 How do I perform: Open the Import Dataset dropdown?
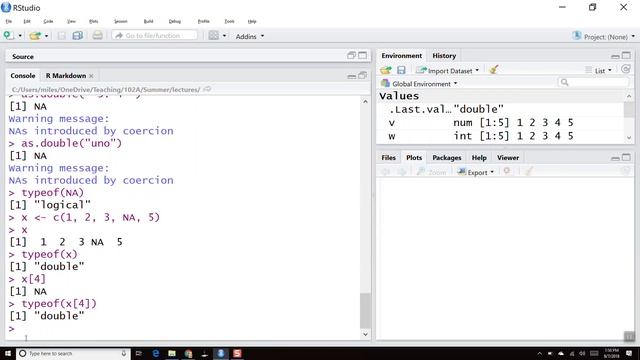coord(447,71)
